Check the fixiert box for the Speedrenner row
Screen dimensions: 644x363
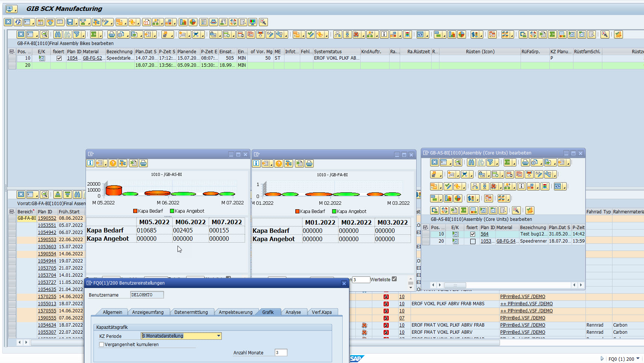point(472,241)
